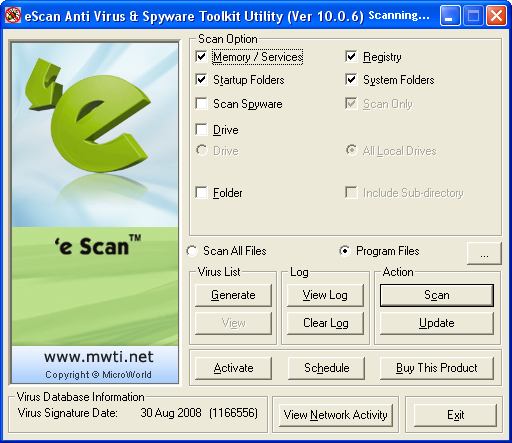
Task: Click the eScan title bar app icon
Action: pos(13,15)
